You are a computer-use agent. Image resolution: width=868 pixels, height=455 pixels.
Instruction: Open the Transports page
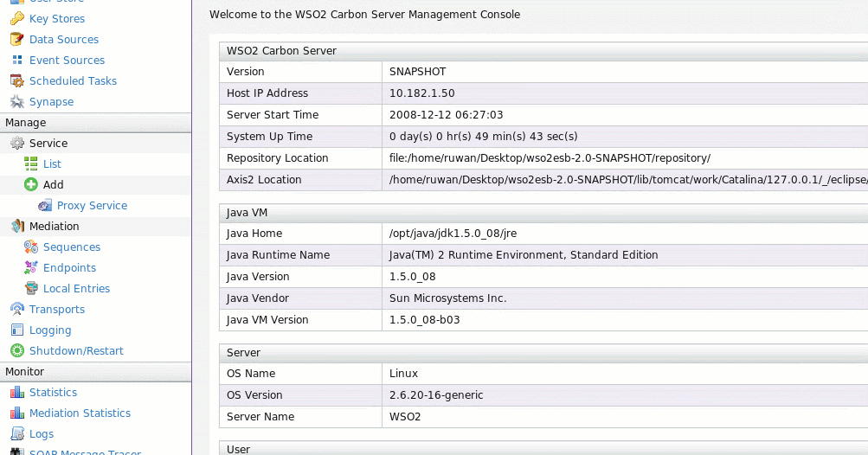[x=57, y=310]
